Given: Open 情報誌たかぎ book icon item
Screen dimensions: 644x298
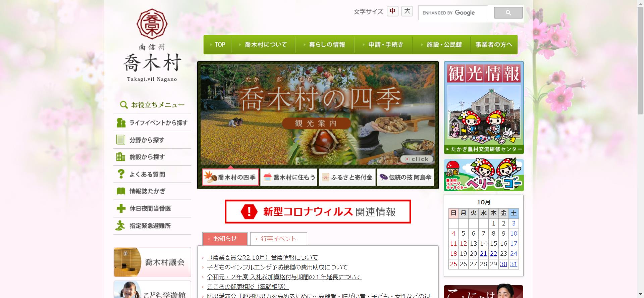Looking at the screenshot, I should click(x=152, y=191).
